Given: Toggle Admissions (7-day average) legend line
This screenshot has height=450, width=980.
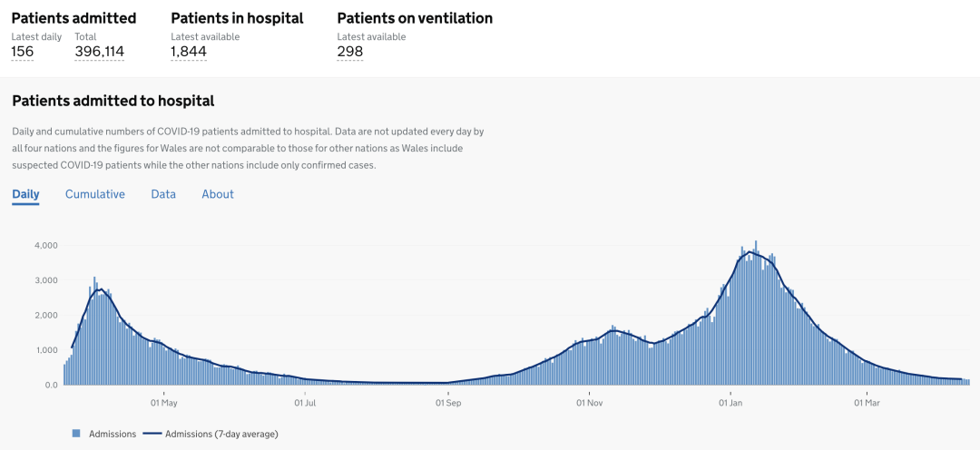Looking at the screenshot, I should [x=211, y=433].
